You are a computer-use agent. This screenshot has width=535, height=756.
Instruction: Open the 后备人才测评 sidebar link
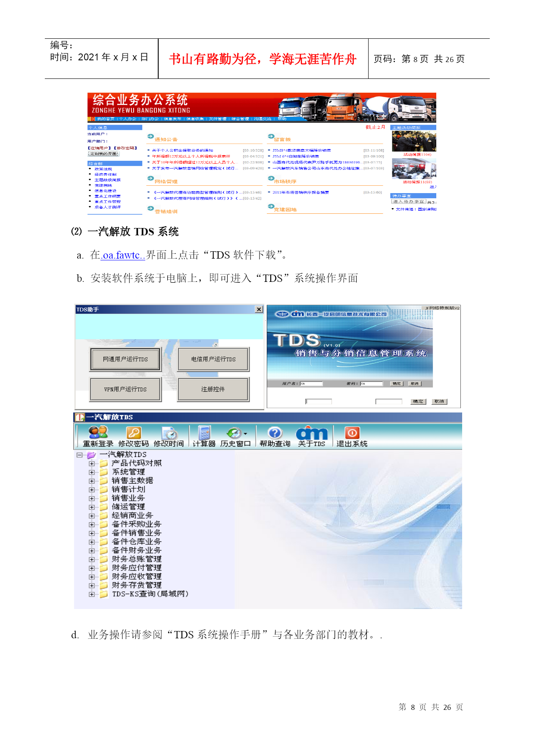(107, 207)
